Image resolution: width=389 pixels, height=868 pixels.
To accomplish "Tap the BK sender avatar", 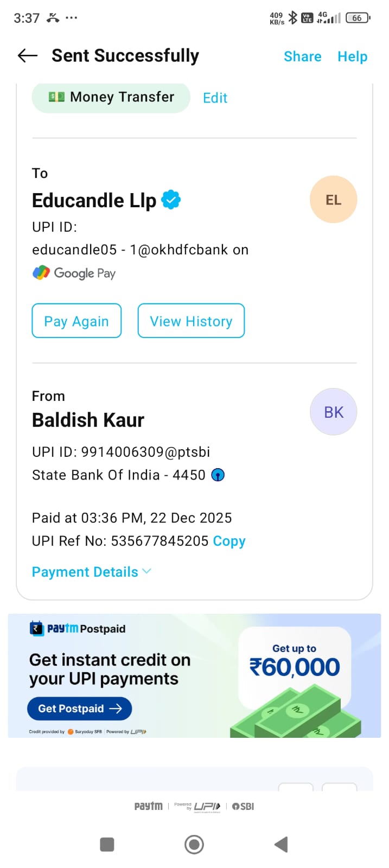I will 333,412.
